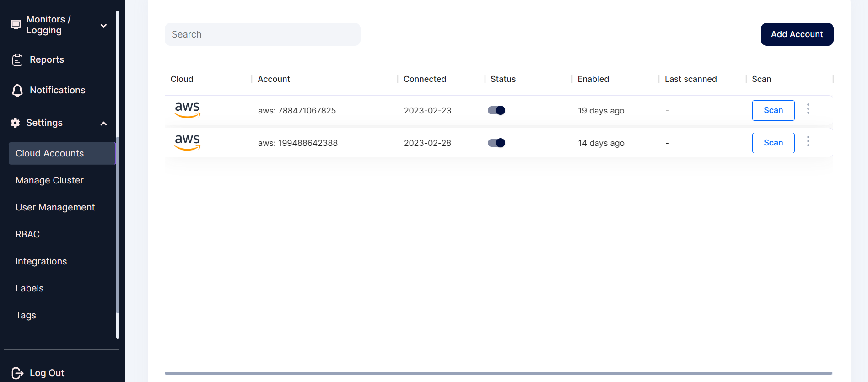Click AWS logo for account 199488642388
Image resolution: width=868 pixels, height=382 pixels.
tap(188, 143)
